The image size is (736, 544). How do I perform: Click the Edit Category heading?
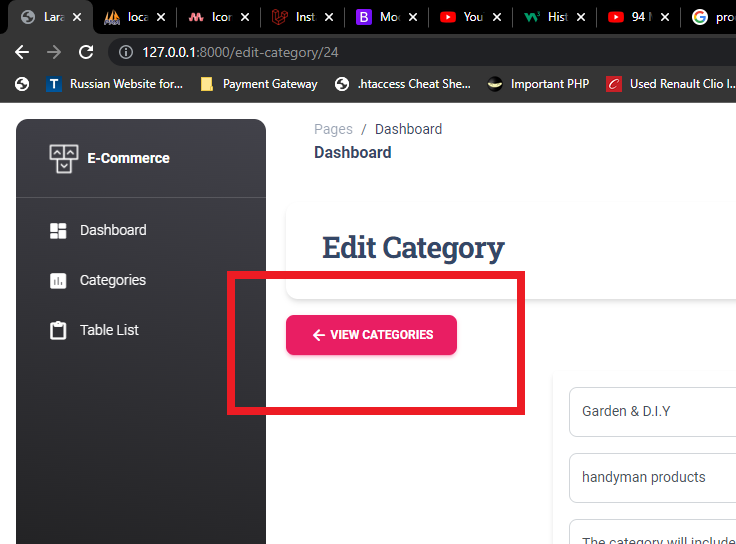413,248
